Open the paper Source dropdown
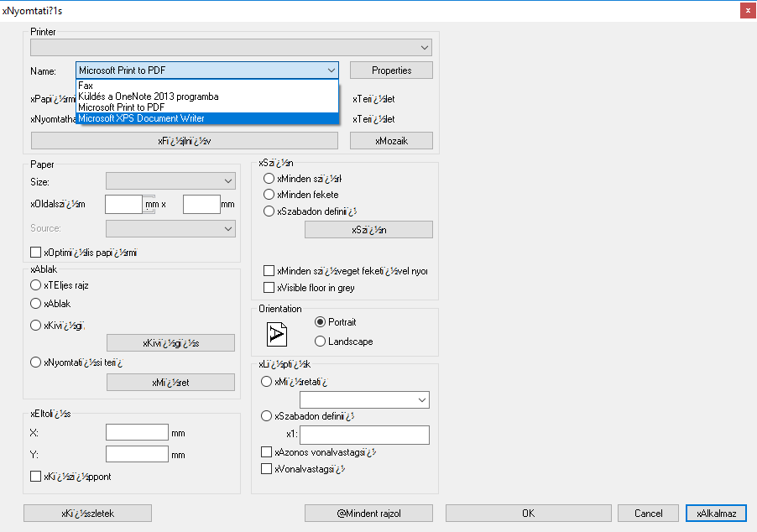Image resolution: width=757 pixels, height=532 pixels. coord(229,228)
